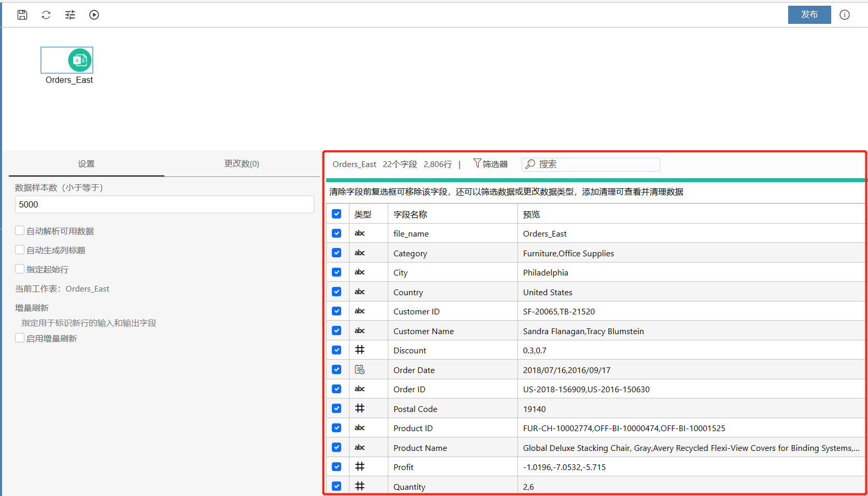The image size is (868, 496).
Task: Uncheck the Customer ID field checkbox
Action: click(337, 311)
